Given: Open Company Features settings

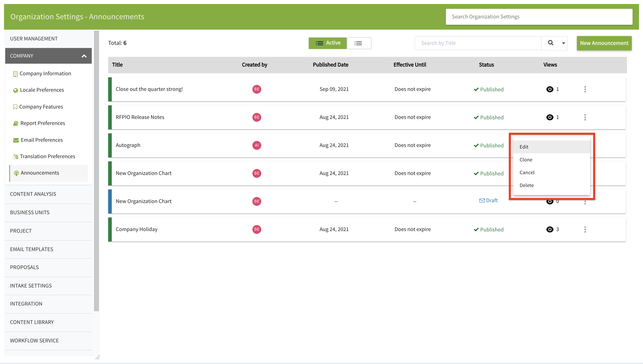Looking at the screenshot, I should click(41, 107).
